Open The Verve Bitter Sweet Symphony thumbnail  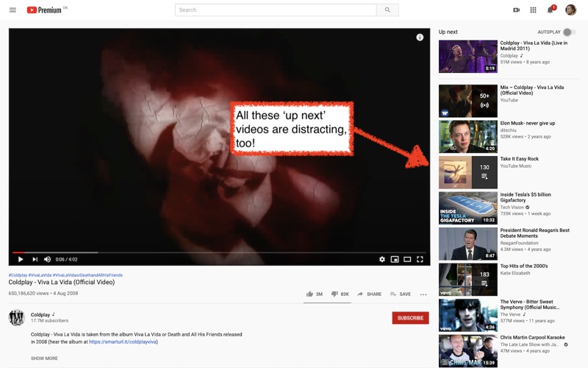(468, 315)
